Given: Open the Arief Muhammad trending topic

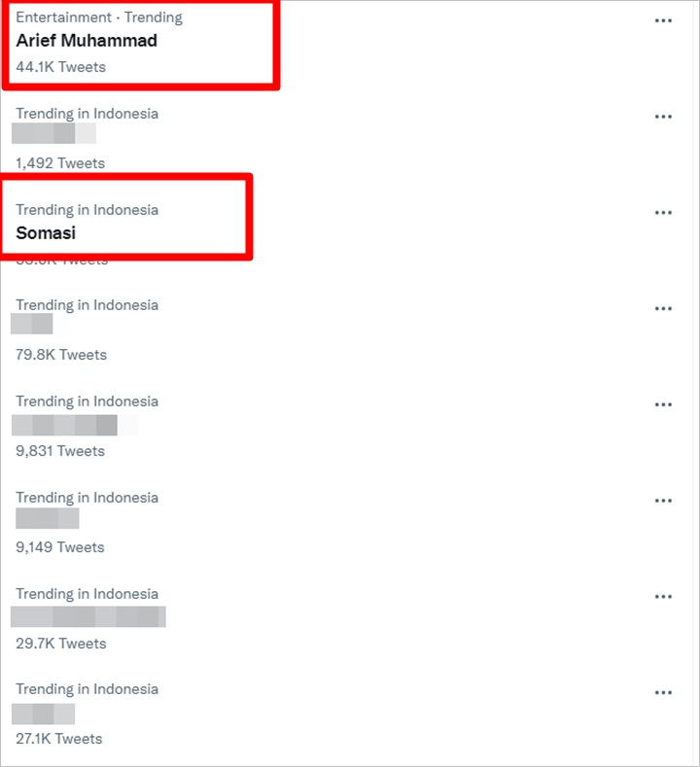Looking at the screenshot, I should point(87,41).
